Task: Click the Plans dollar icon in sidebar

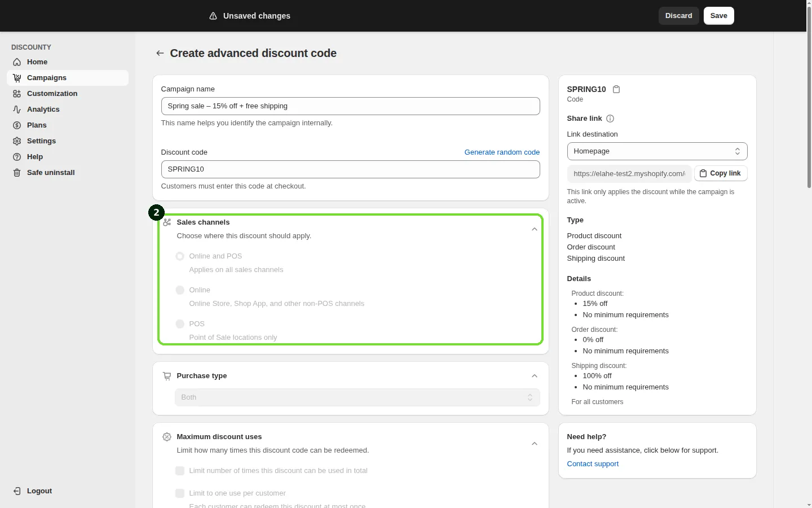Action: point(17,125)
